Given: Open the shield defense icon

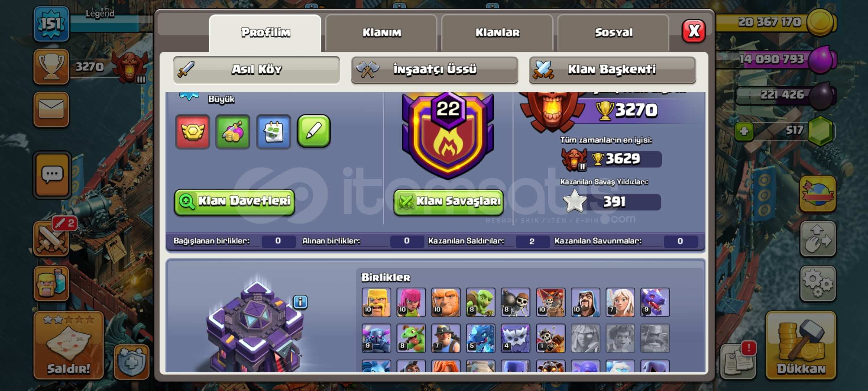Looking at the screenshot, I should click(132, 362).
